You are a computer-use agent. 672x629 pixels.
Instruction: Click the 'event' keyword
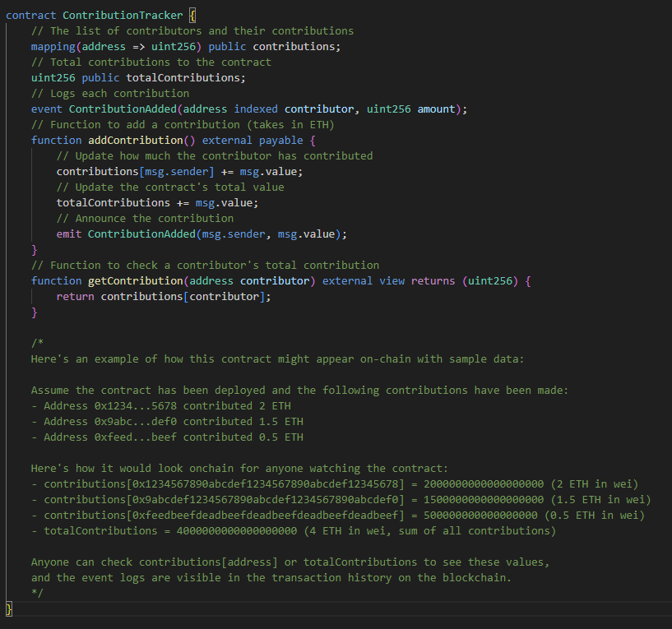tap(47, 109)
